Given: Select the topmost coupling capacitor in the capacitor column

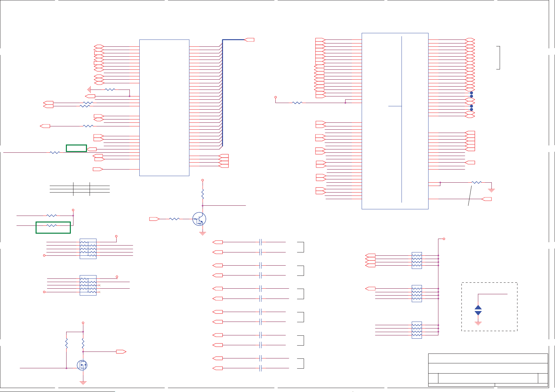Looking at the screenshot, I should pyautogui.click(x=261, y=242).
